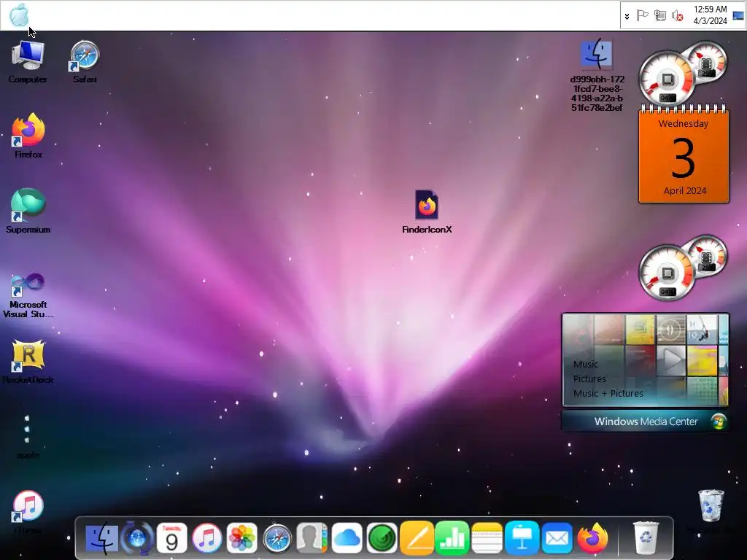This screenshot has height=560, width=747.
Task: Open the Trash bin in the dock
Action: (646, 538)
